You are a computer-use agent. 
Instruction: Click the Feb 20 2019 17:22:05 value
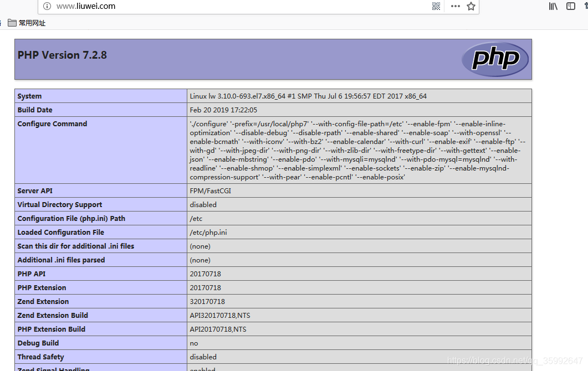click(x=223, y=110)
